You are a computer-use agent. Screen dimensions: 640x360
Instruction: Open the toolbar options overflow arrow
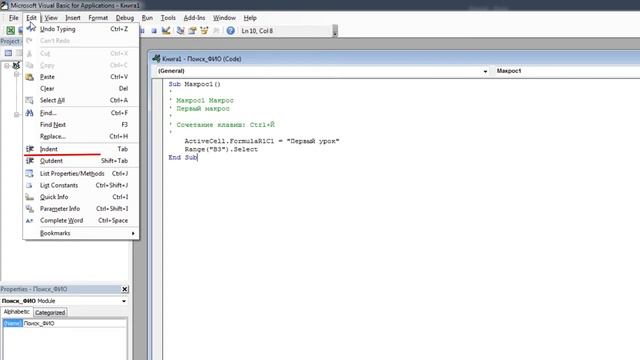coord(335,31)
